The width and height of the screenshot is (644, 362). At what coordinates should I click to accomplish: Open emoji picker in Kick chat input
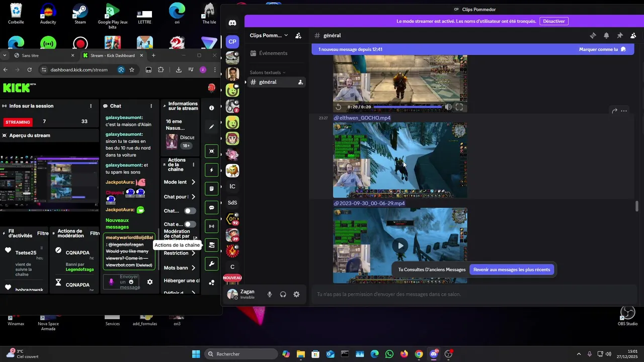pyautogui.click(x=131, y=282)
